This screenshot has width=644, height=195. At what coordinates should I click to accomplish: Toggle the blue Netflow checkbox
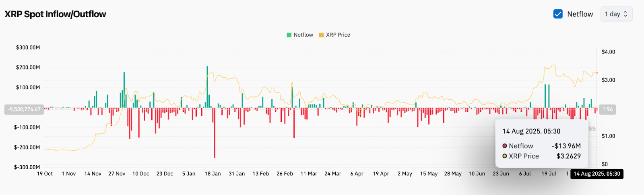(558, 14)
